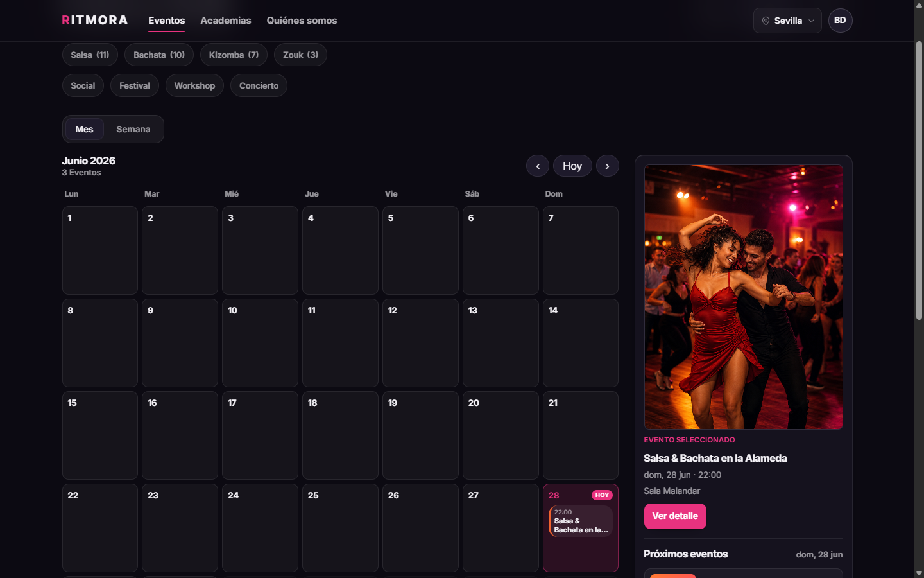Click the 'Próximos eventos' heading
Viewport: 924px width, 578px height.
(x=685, y=554)
